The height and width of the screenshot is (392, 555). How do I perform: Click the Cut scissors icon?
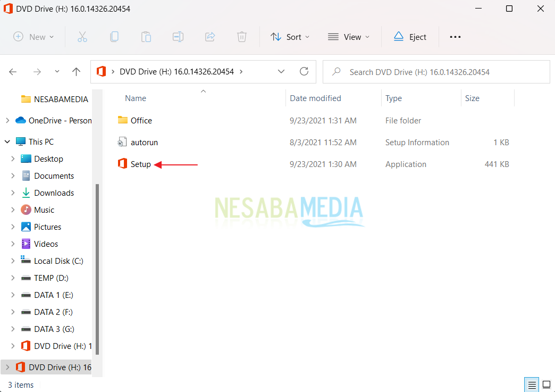tap(82, 37)
